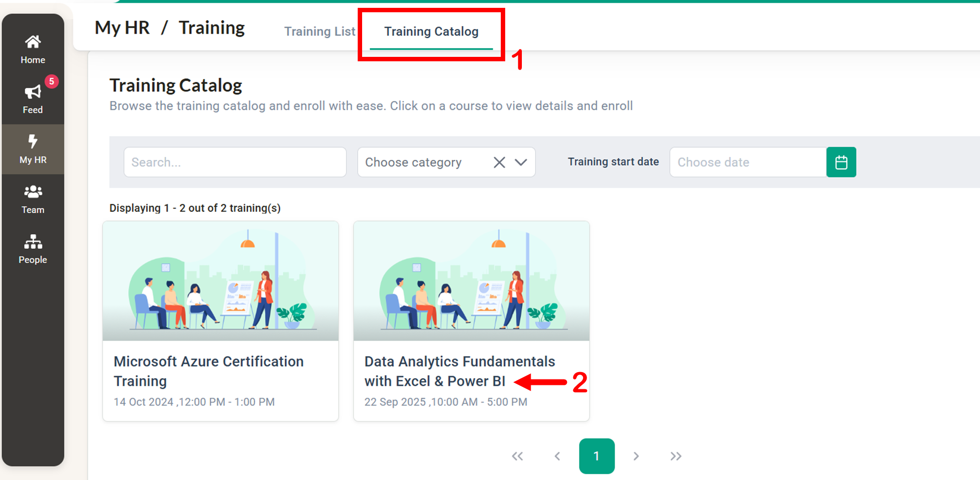Expand the Choose category dropdown arrow

[521, 162]
